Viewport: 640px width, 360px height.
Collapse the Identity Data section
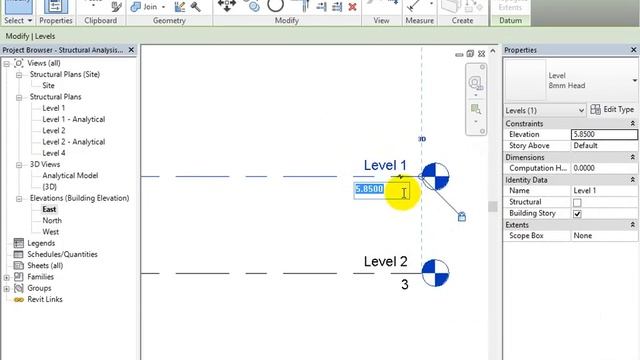[x=633, y=180]
